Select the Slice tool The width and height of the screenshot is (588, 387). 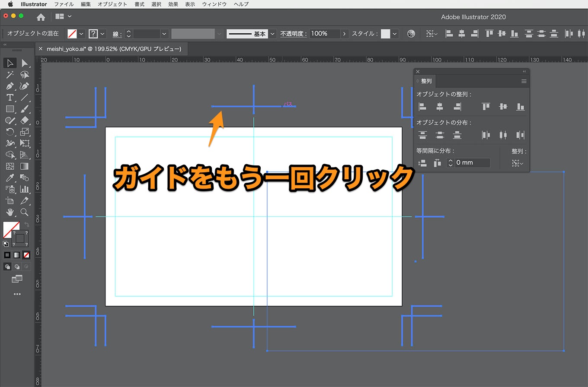[x=25, y=201]
